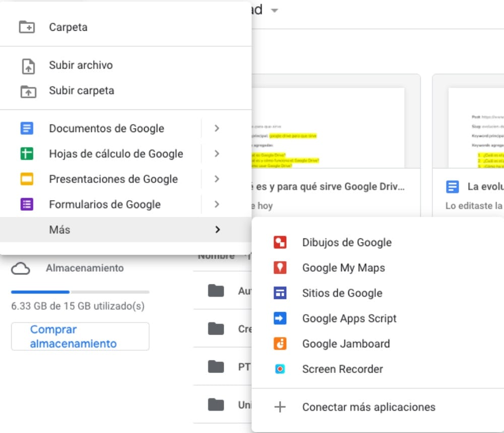Expand the Presentaciones de Google submenu arrow
The width and height of the screenshot is (504, 433).
point(217,179)
